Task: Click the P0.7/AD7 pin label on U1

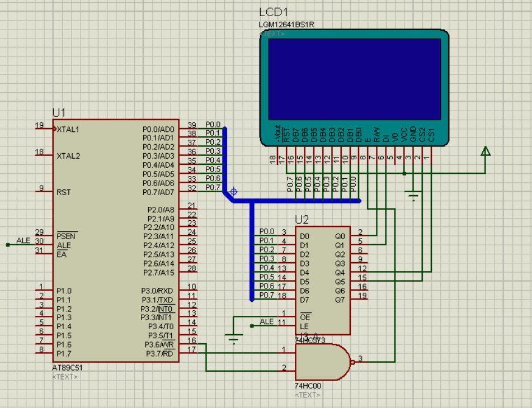Action: [x=158, y=192]
